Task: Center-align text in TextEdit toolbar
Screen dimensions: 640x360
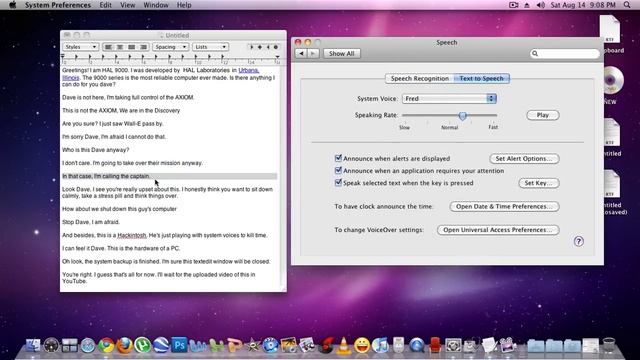Action: (120, 47)
